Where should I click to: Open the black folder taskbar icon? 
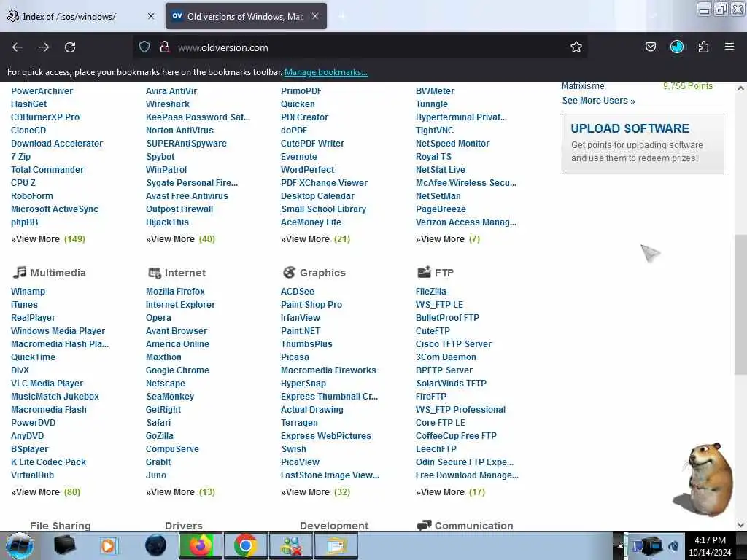tap(64, 545)
